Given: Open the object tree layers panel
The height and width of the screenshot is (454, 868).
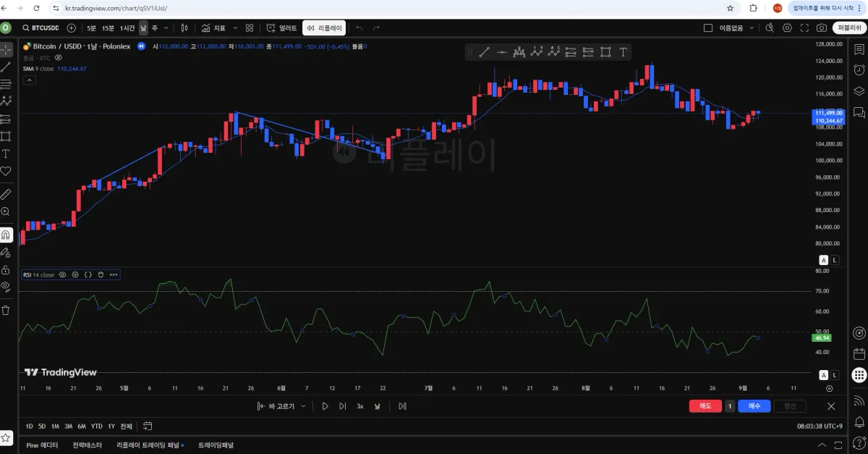Looking at the screenshot, I should click(859, 91).
